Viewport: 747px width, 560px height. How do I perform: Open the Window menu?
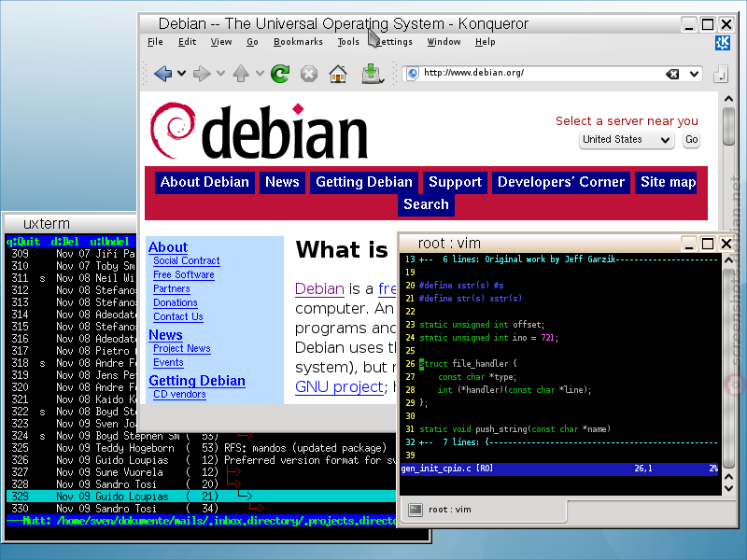tap(444, 42)
